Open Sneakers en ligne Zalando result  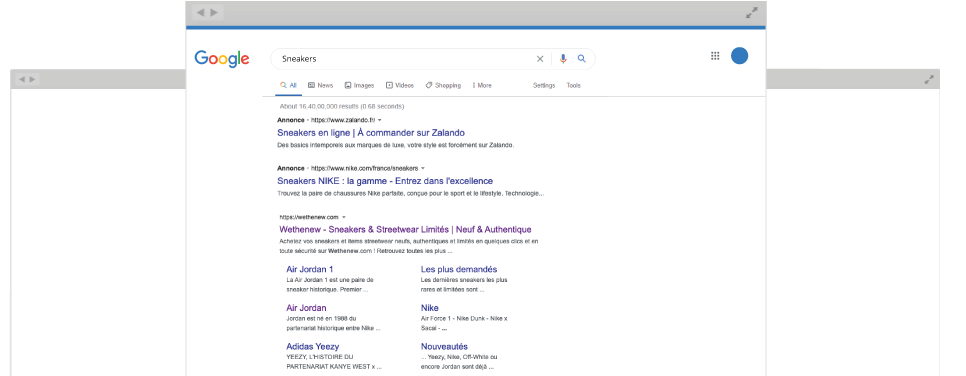point(371,133)
